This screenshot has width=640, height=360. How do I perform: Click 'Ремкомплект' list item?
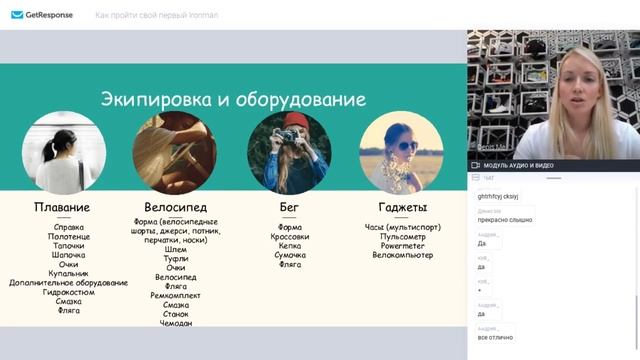(176, 296)
